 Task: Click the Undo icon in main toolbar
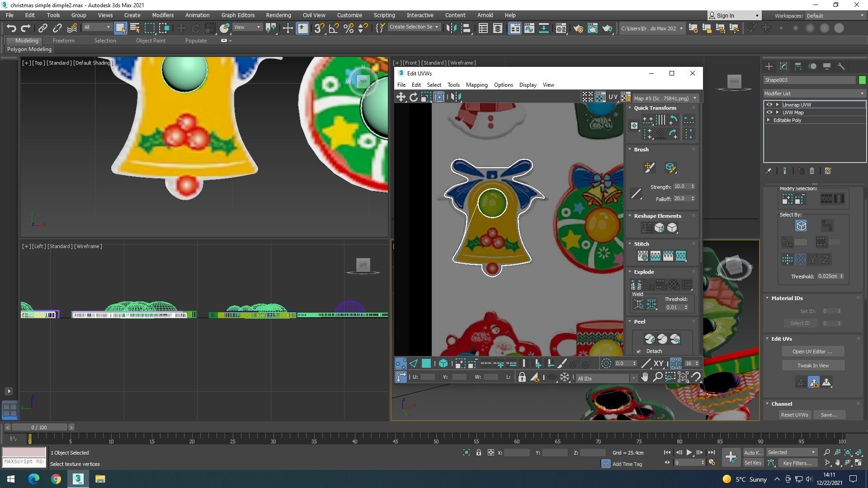(11, 28)
